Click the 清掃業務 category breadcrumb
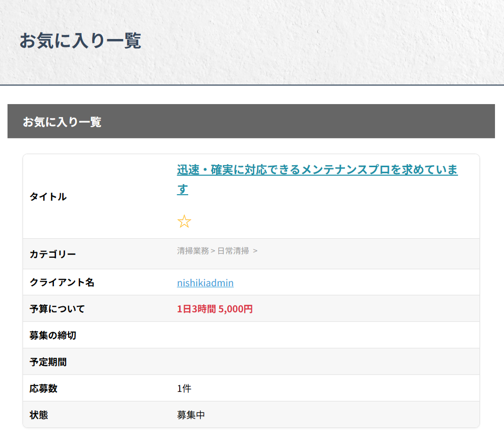The image size is (504, 444). (x=193, y=251)
